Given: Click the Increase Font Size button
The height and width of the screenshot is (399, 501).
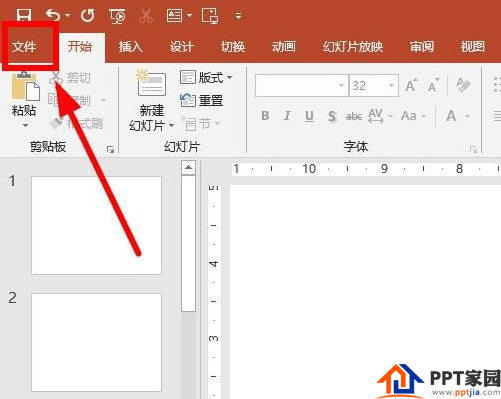Looking at the screenshot, I should click(411, 85).
